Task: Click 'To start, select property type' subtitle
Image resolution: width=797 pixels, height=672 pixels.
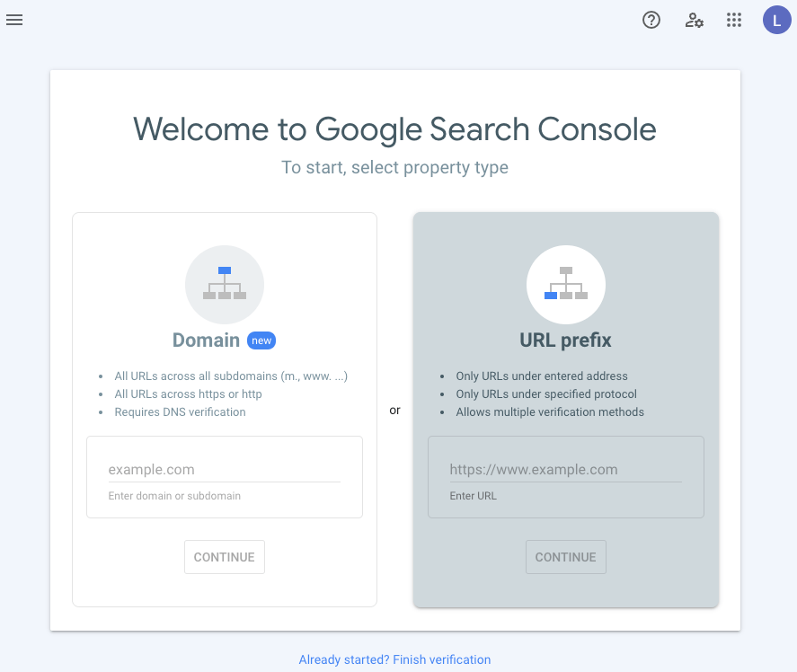Action: [395, 167]
